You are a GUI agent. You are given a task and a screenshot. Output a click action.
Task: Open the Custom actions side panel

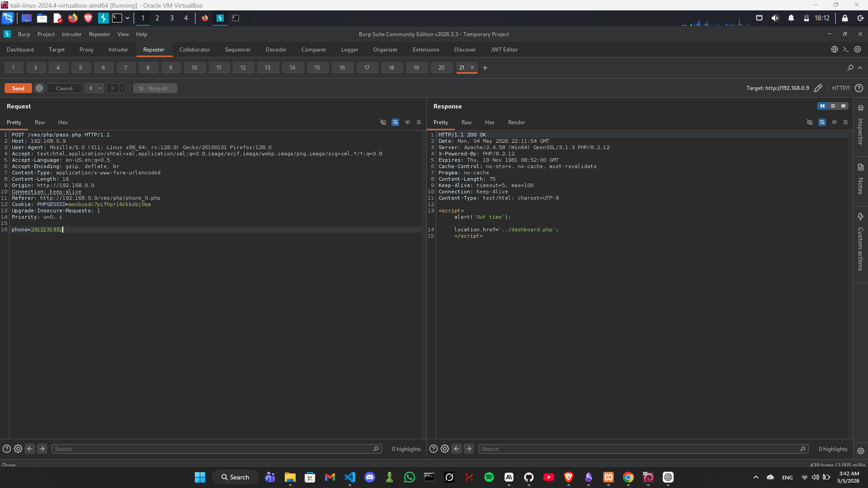(860, 242)
